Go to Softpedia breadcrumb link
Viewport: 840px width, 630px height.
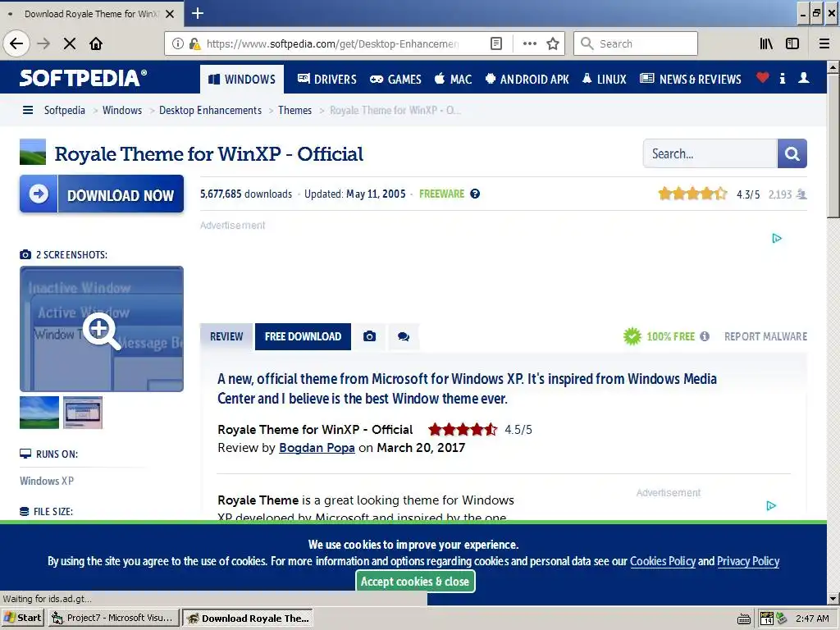pos(64,110)
